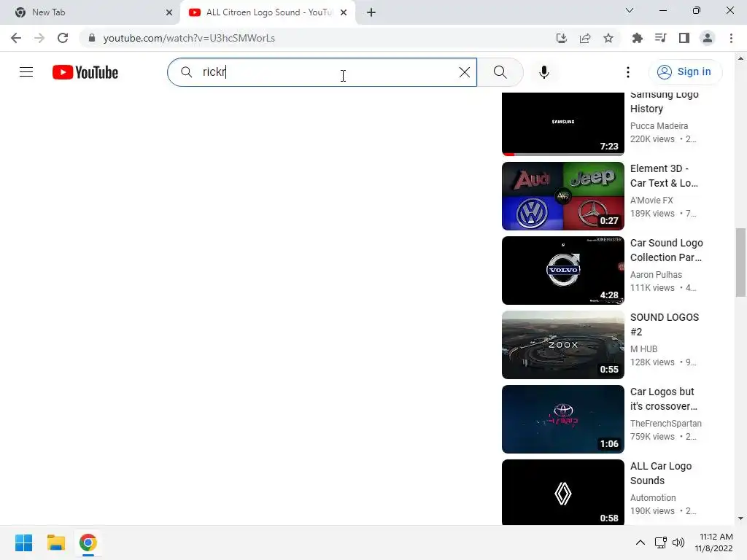This screenshot has height=560, width=747.
Task: Open SOUND LOGOS #2 video title
Action: coord(665,324)
